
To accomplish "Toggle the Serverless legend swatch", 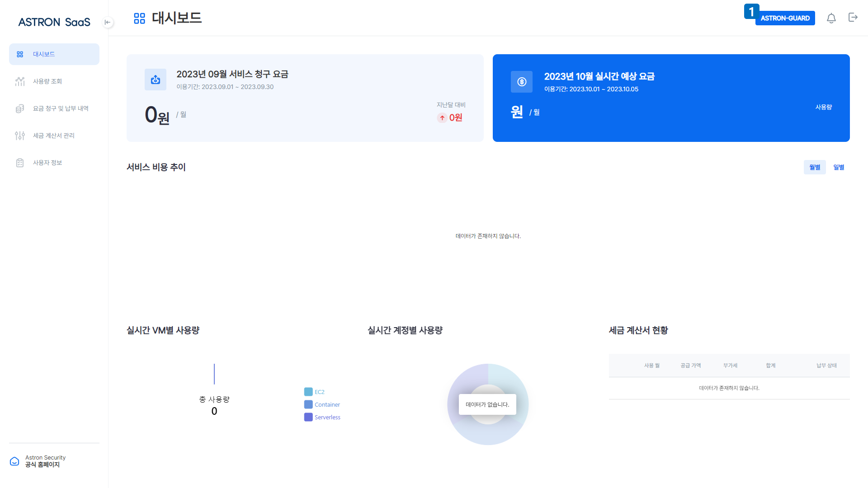I will point(308,417).
